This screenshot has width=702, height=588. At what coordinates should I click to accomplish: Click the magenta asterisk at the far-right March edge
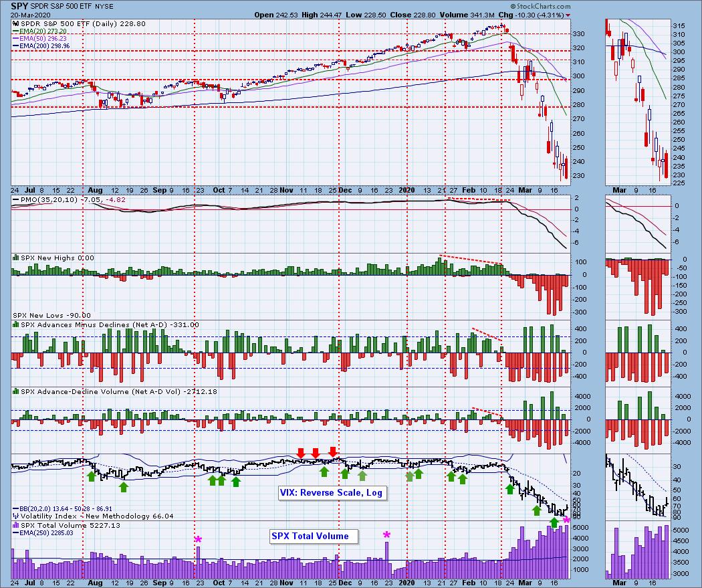566,520
